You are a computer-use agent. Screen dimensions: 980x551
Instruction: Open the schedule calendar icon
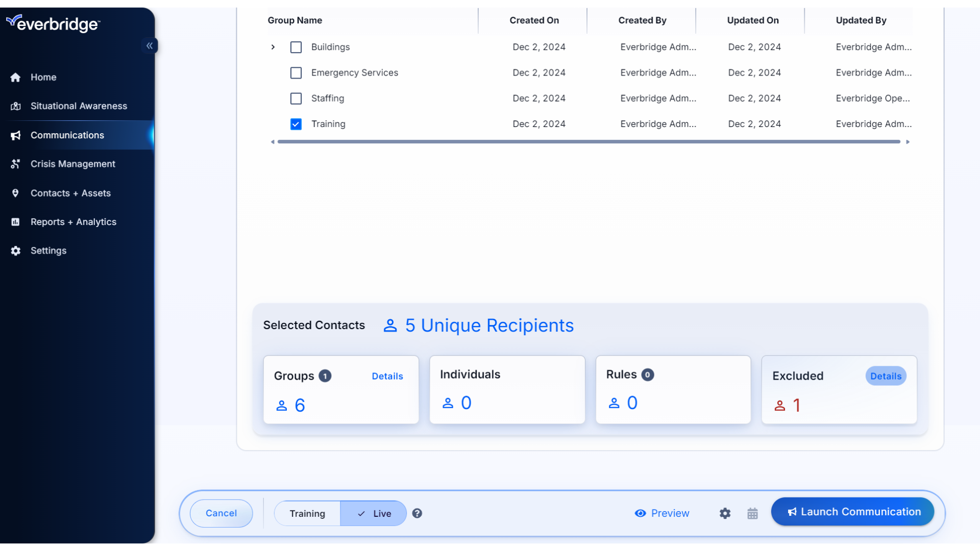point(752,513)
